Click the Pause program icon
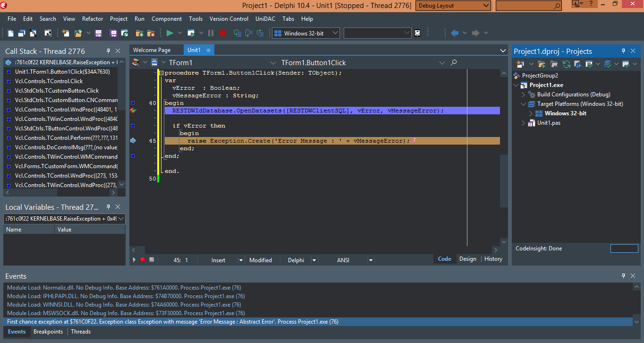Viewport: 644px width, 343px height. click(x=211, y=33)
